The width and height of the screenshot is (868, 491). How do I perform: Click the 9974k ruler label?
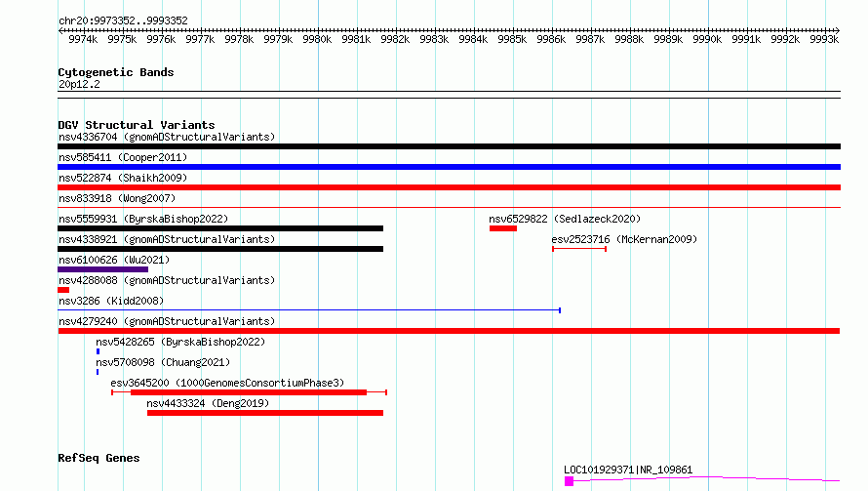(x=83, y=39)
